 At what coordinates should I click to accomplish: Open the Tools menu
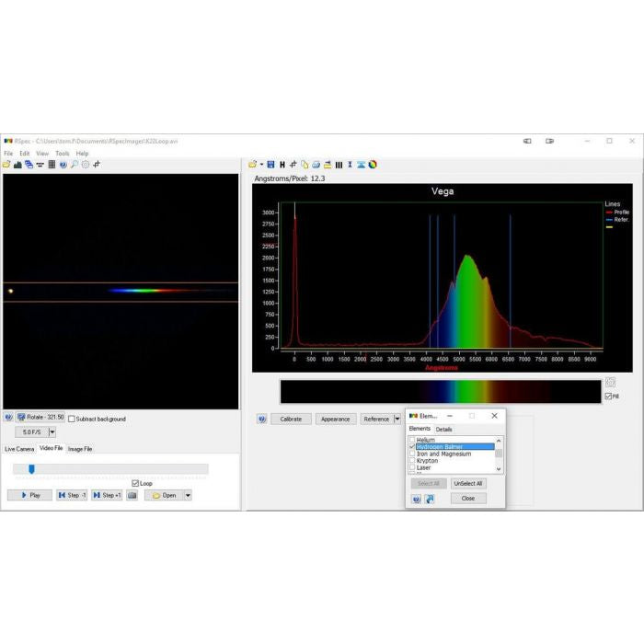click(62, 154)
